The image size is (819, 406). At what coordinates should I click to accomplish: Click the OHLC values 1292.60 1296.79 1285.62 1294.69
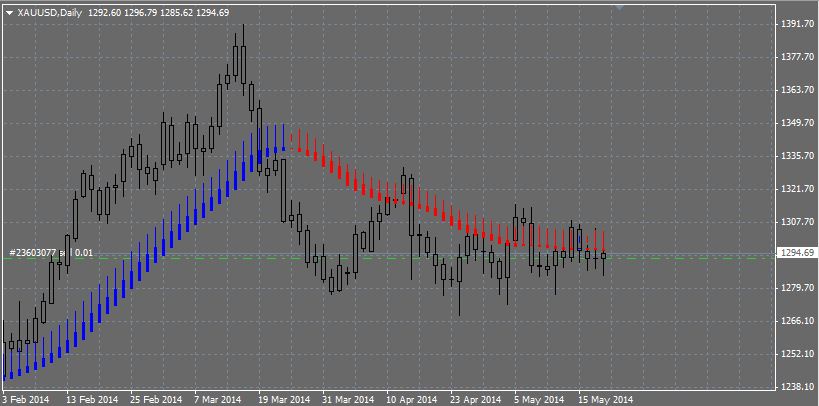coord(158,13)
